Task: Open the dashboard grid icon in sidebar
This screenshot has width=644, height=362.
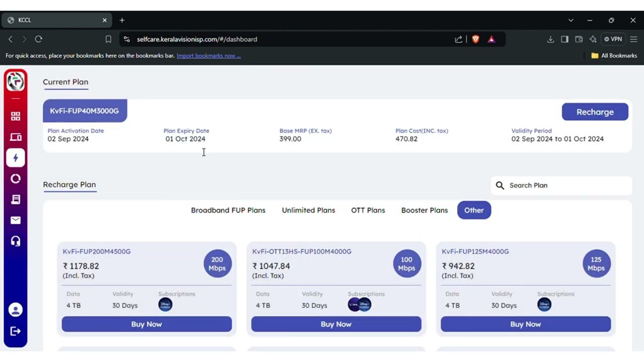Action: (16, 116)
